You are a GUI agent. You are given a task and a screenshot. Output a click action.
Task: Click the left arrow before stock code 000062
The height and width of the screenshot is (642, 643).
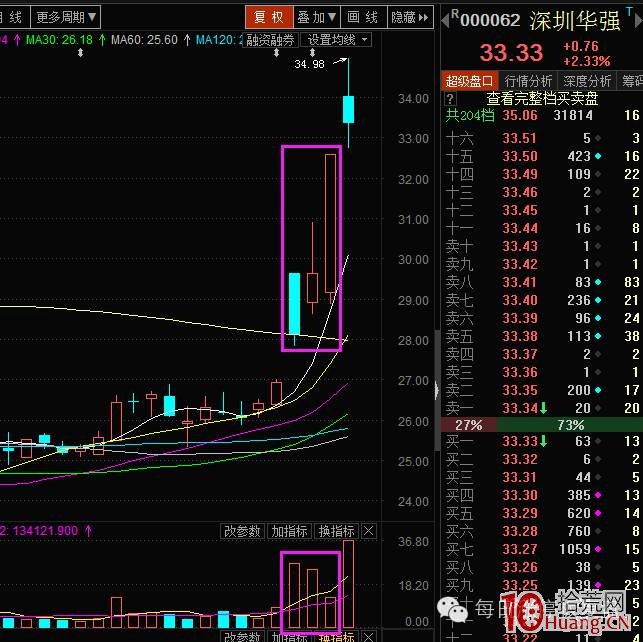pyautogui.click(x=445, y=20)
